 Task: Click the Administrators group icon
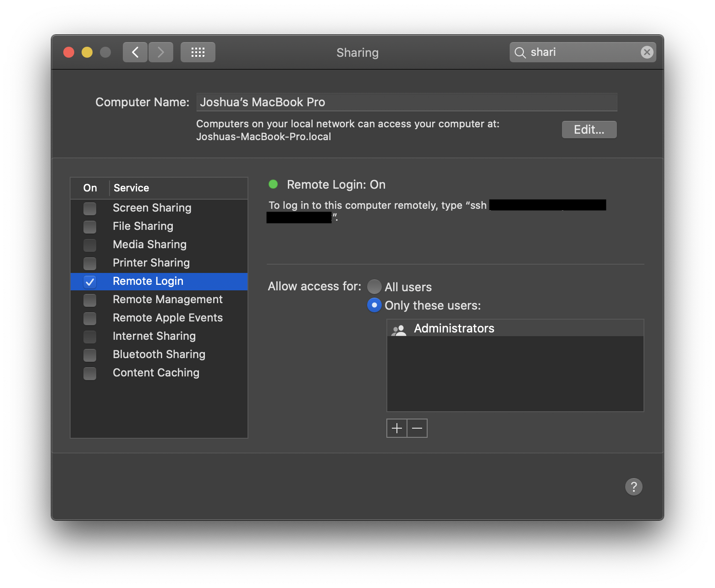pos(399,329)
